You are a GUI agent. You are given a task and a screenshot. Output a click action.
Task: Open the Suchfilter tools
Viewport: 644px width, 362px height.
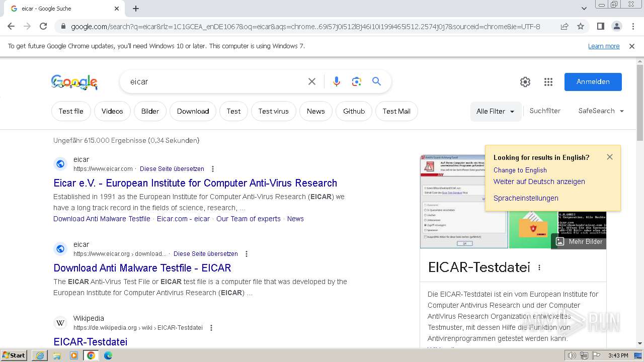[545, 111]
